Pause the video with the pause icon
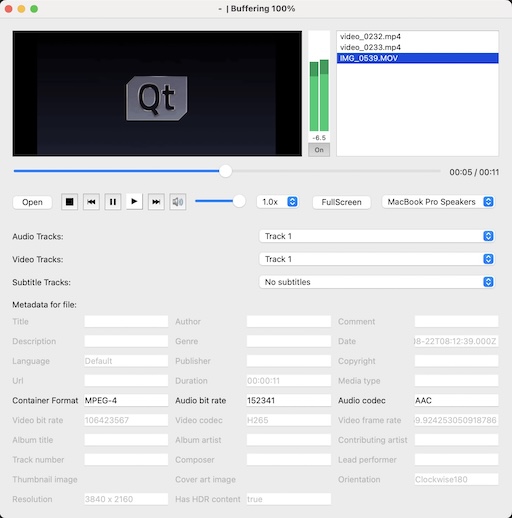The image size is (512, 518). 113,202
